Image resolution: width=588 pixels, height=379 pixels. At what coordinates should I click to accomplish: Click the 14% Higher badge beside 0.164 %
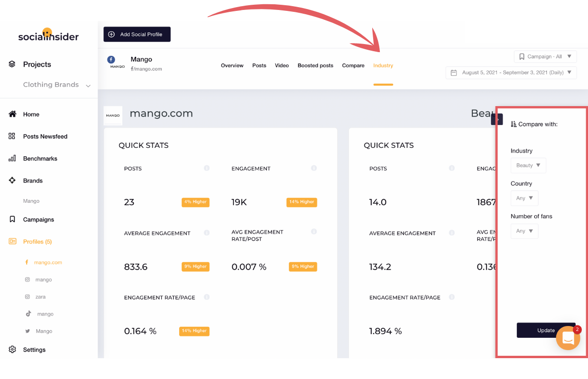194,331
